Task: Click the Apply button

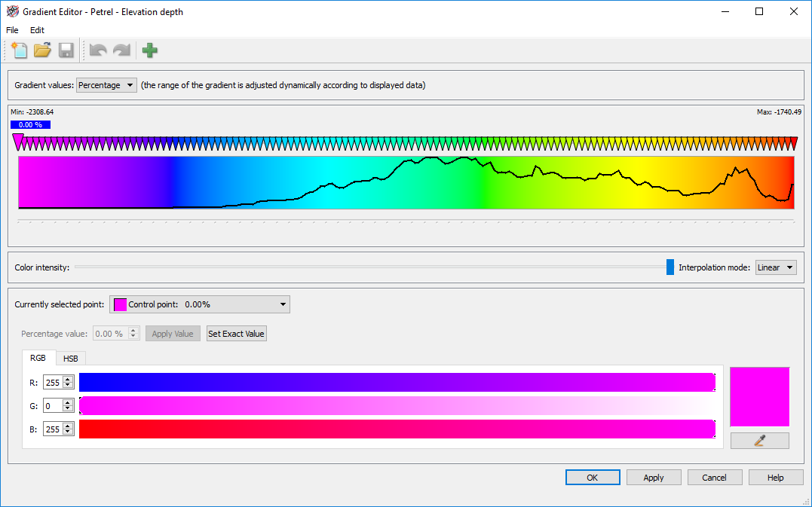Action: coord(653,478)
